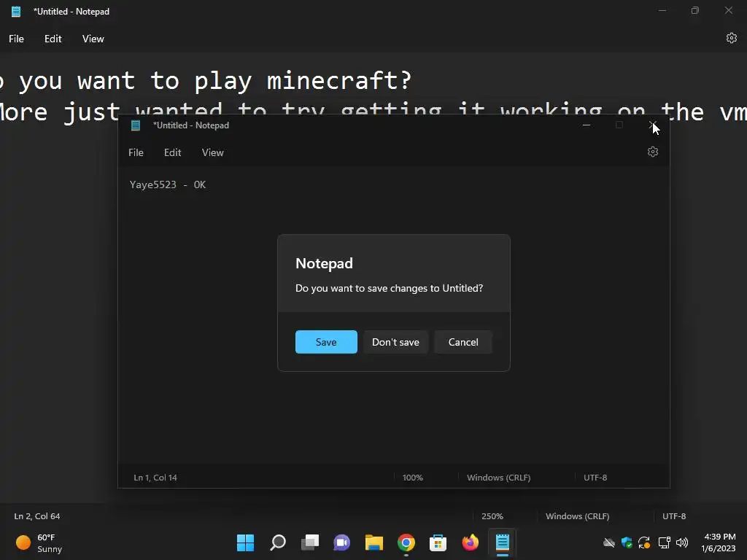
Task: Open clock showing 4:39 PM
Action: (719, 542)
